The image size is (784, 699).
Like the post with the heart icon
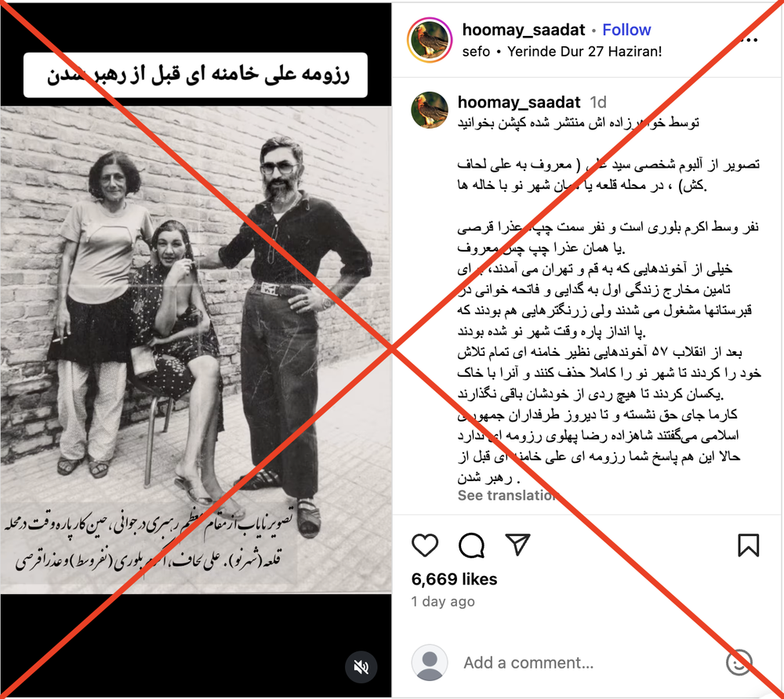[424, 545]
